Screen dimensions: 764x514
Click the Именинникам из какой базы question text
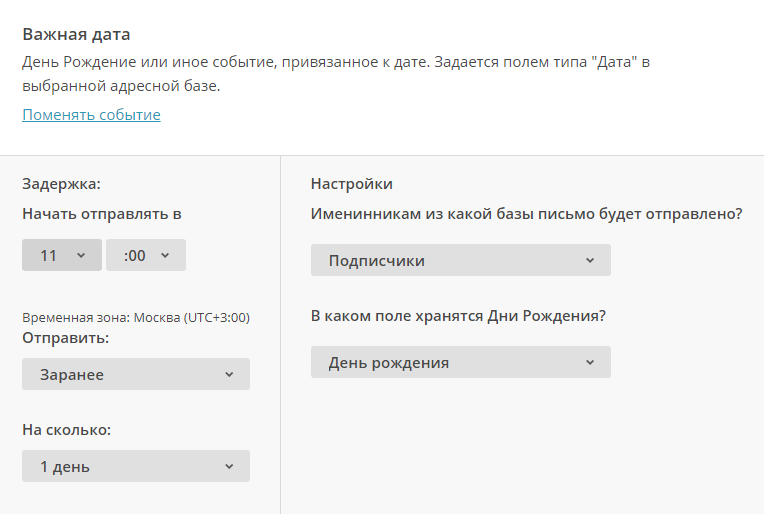527,214
